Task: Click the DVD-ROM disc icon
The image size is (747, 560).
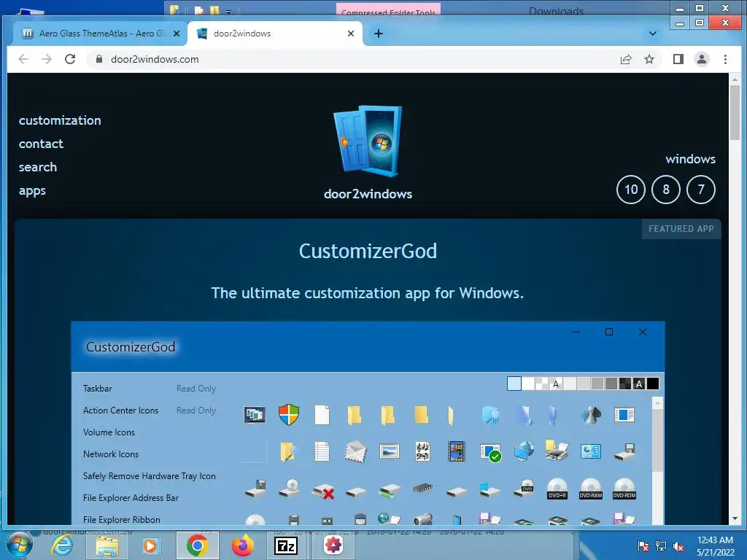Action: pos(624,489)
